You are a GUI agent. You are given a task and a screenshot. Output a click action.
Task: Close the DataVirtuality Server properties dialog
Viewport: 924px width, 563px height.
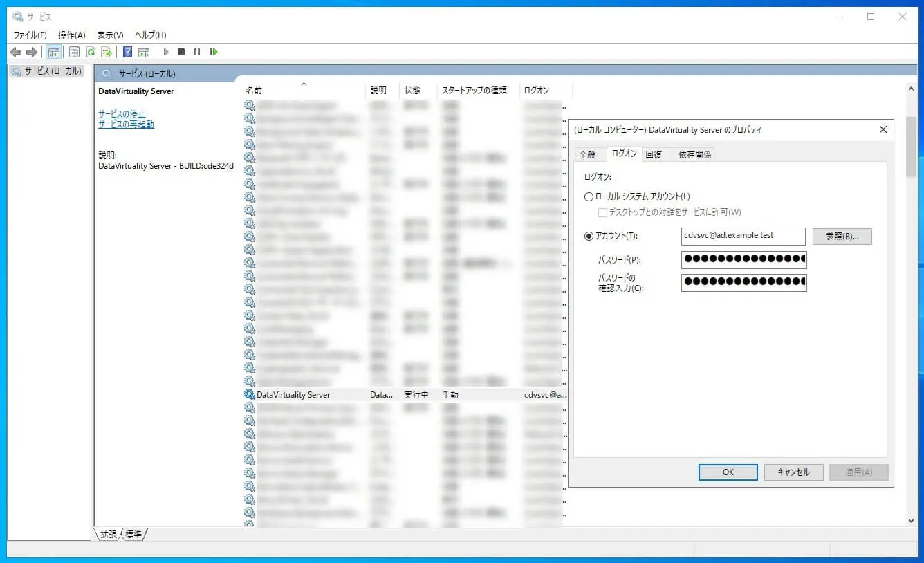(x=883, y=129)
